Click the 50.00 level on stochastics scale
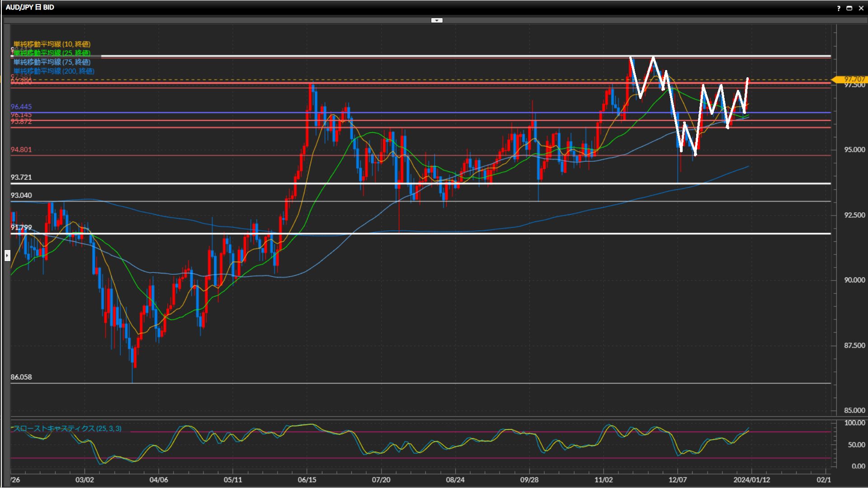 coord(856,445)
